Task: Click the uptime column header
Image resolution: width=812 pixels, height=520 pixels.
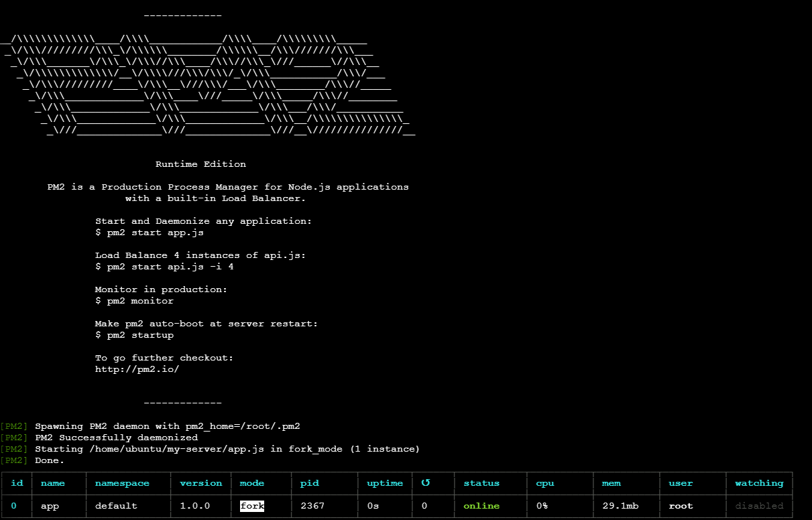Action: [x=385, y=483]
